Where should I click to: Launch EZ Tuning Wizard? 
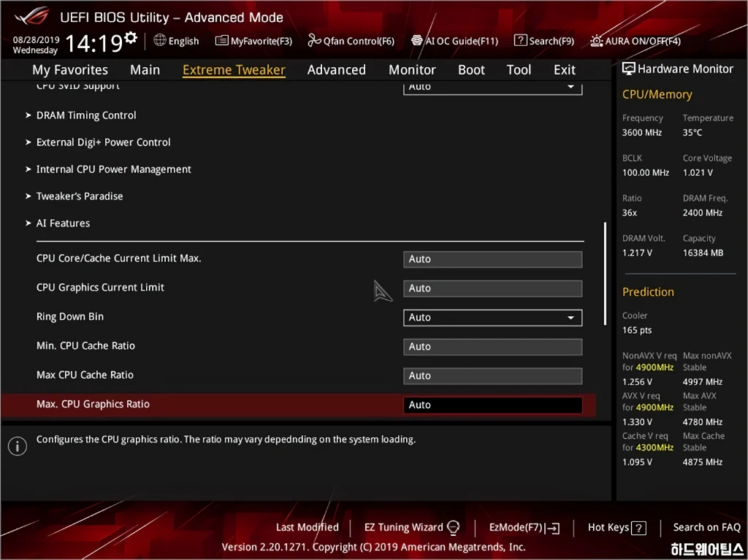pyautogui.click(x=412, y=527)
